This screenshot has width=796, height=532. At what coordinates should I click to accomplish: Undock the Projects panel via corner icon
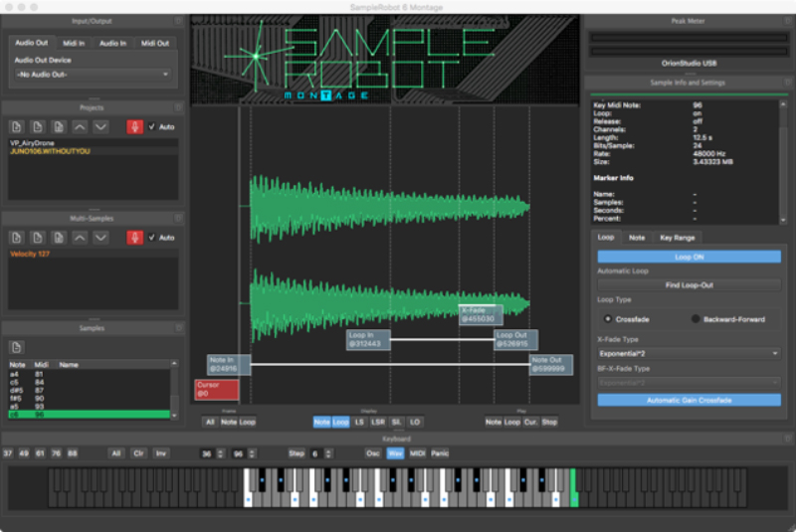pos(178,107)
